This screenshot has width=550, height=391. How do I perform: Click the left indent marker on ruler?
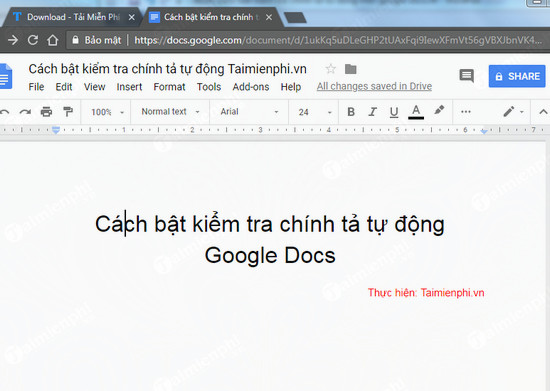coord(56,130)
